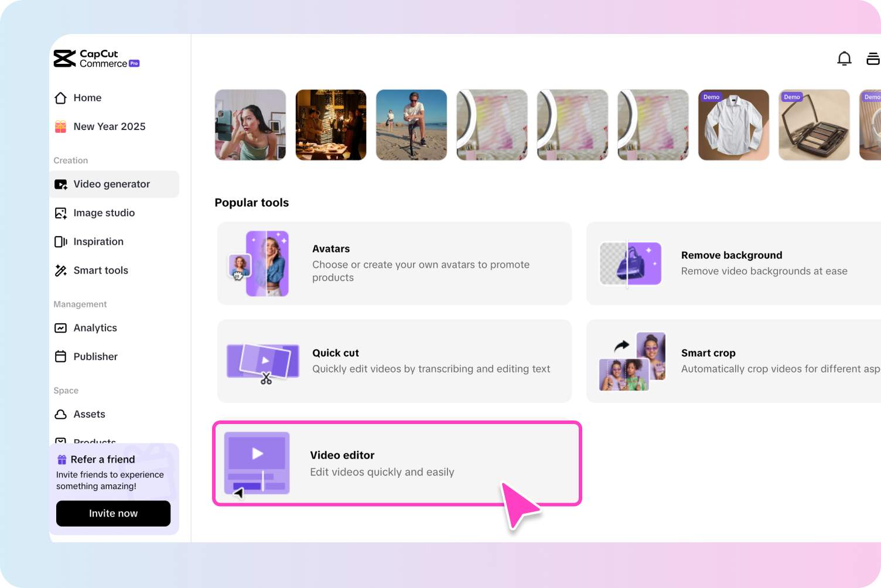This screenshot has height=588, width=881.
Task: Click the Video generator sidebar icon
Action: pyautogui.click(x=61, y=184)
